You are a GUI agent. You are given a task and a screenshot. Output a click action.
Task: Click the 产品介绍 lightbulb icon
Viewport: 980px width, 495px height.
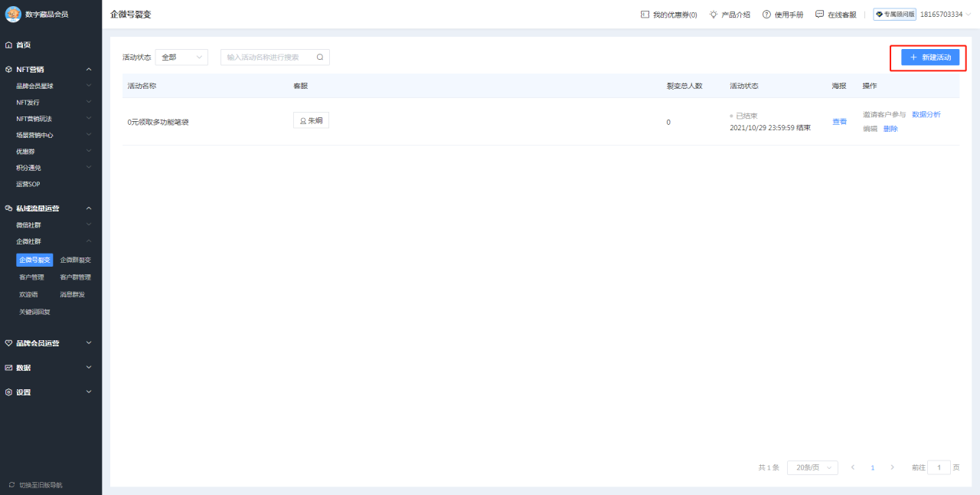click(x=712, y=14)
